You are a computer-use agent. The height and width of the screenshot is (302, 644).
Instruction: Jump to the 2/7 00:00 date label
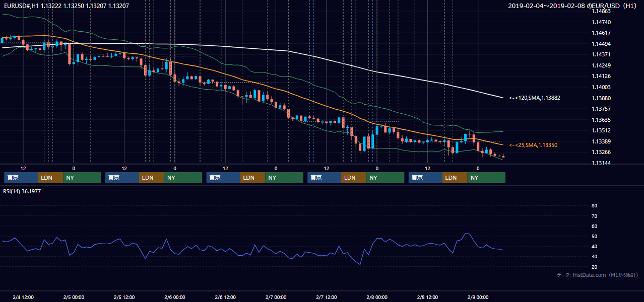pyautogui.click(x=276, y=297)
